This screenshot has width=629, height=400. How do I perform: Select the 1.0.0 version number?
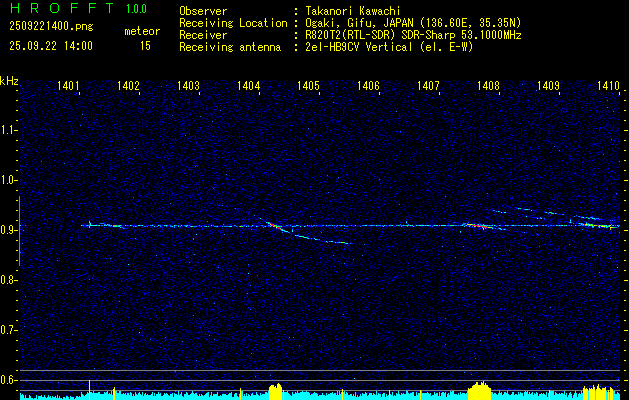coord(136,8)
